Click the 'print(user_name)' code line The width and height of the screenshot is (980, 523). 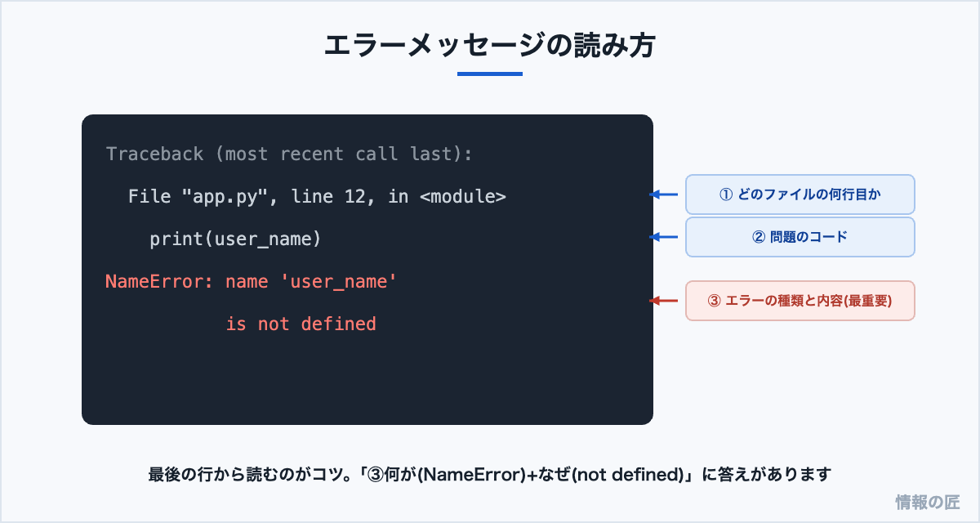pyautogui.click(x=235, y=239)
